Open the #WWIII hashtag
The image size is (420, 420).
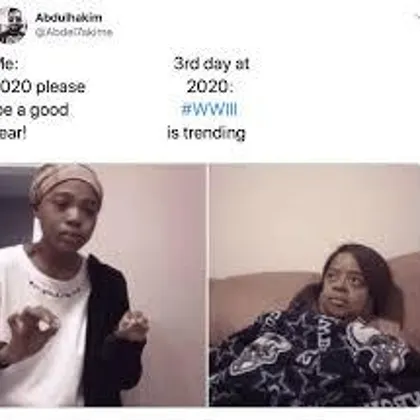coord(209,109)
